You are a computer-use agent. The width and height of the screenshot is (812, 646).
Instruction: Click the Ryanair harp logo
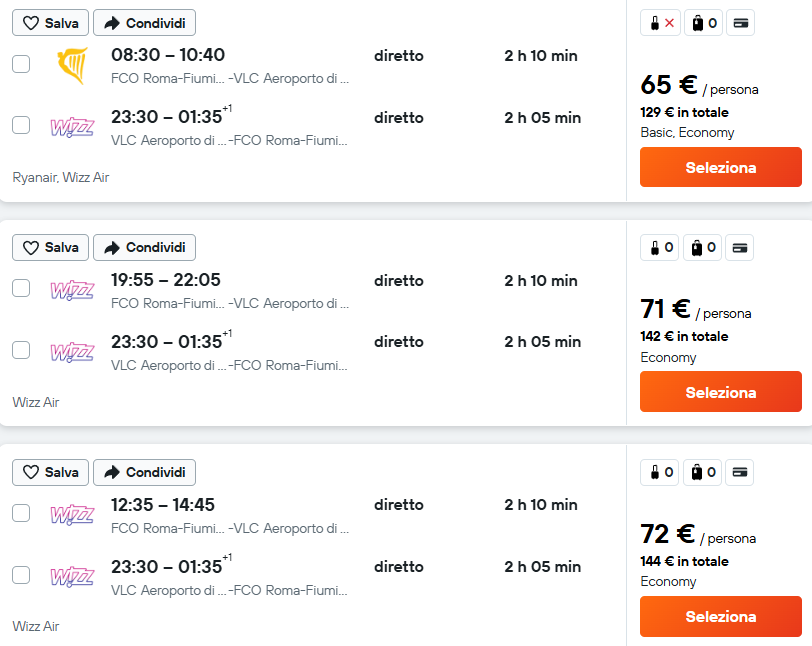[72, 66]
